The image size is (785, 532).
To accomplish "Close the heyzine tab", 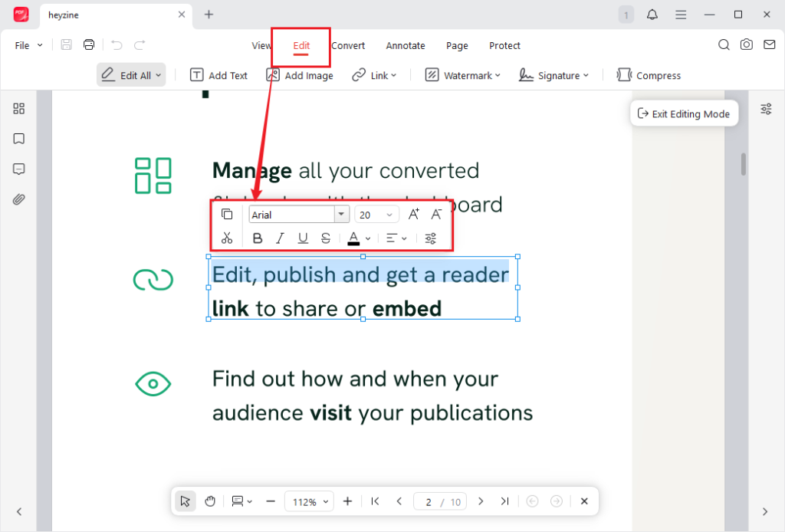I will [182, 15].
